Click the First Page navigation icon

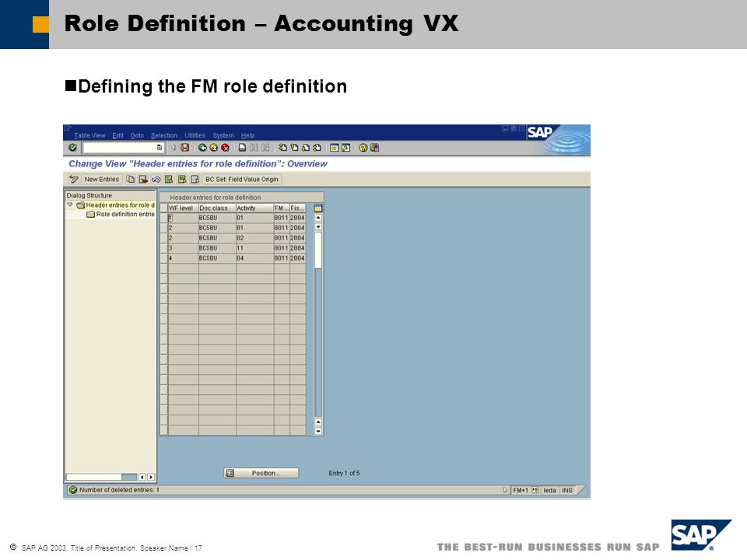283,148
